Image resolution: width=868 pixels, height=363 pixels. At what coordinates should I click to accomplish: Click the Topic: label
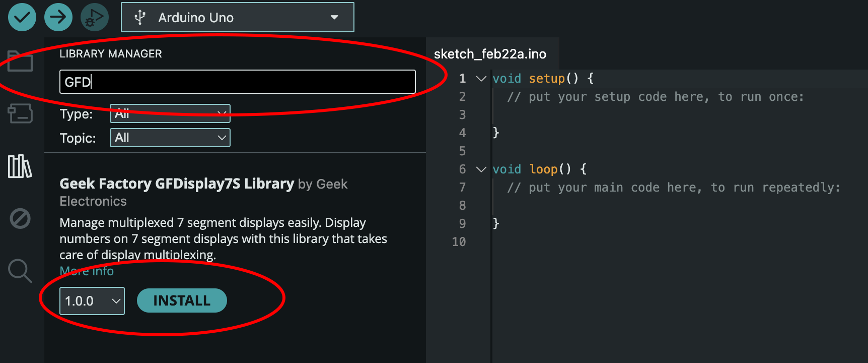78,138
